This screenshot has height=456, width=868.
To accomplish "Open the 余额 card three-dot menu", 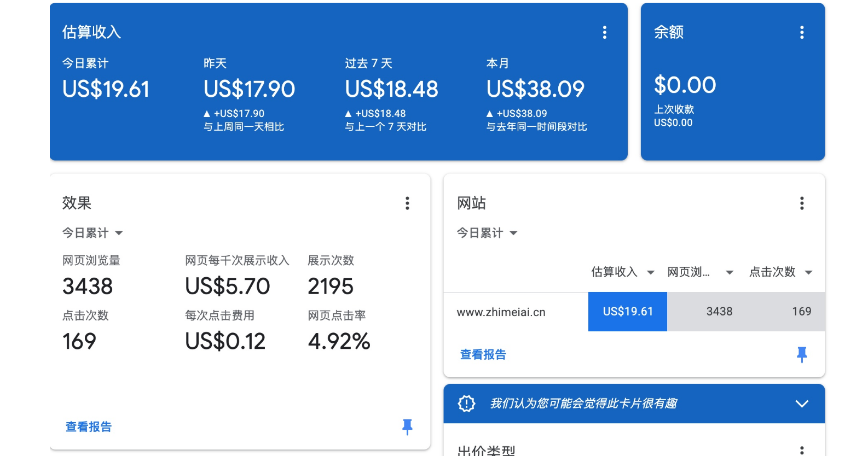I will [x=802, y=32].
